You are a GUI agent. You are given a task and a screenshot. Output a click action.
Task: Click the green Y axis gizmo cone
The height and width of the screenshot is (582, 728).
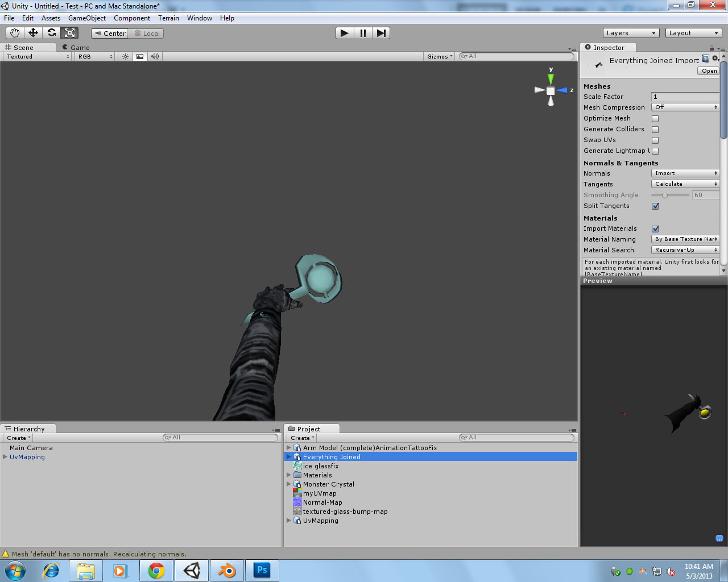tap(551, 79)
